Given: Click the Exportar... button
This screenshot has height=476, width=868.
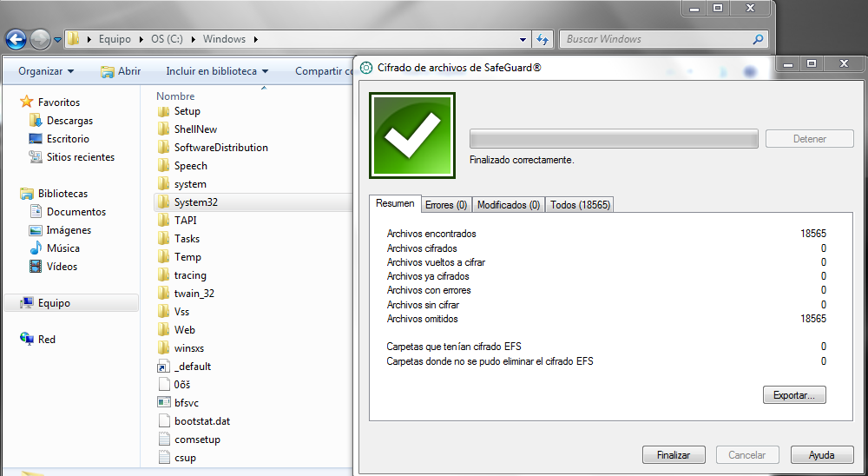Looking at the screenshot, I should pyautogui.click(x=794, y=395).
